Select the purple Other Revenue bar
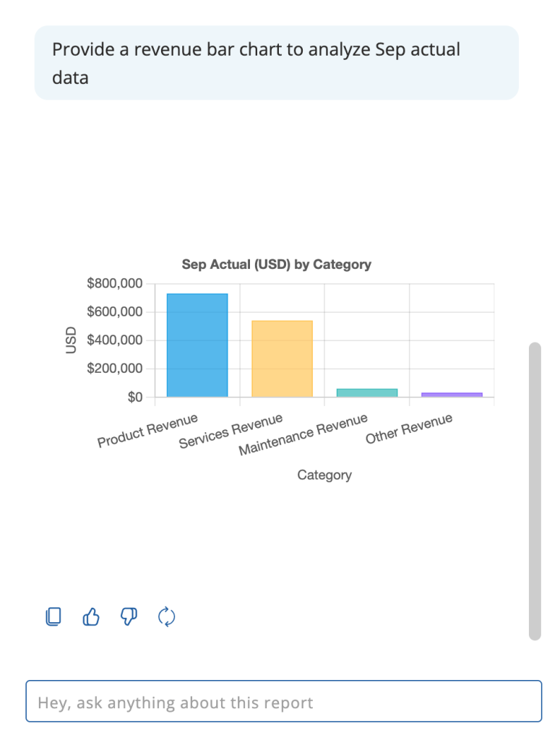The image size is (560, 740). [x=452, y=394]
